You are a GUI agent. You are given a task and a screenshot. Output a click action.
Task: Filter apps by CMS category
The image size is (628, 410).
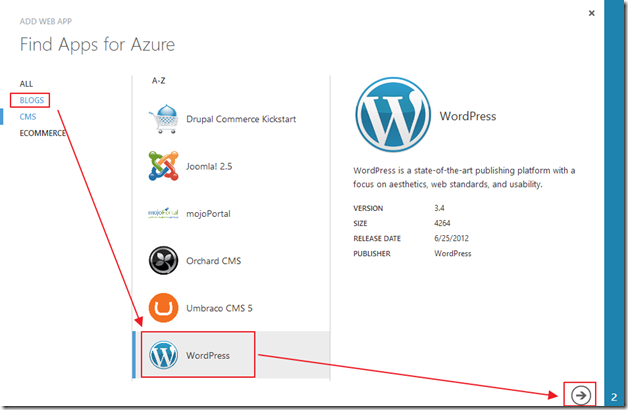[28, 117]
